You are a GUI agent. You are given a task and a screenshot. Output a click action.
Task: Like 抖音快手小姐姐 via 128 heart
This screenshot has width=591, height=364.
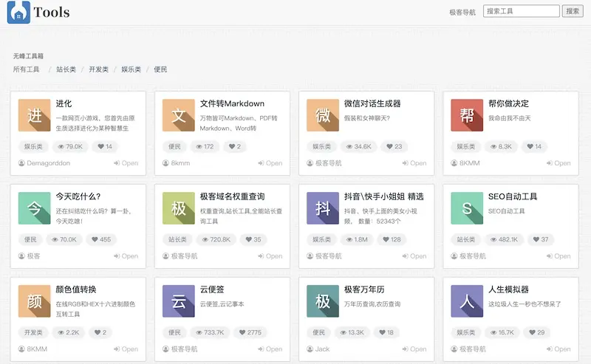[x=392, y=239]
